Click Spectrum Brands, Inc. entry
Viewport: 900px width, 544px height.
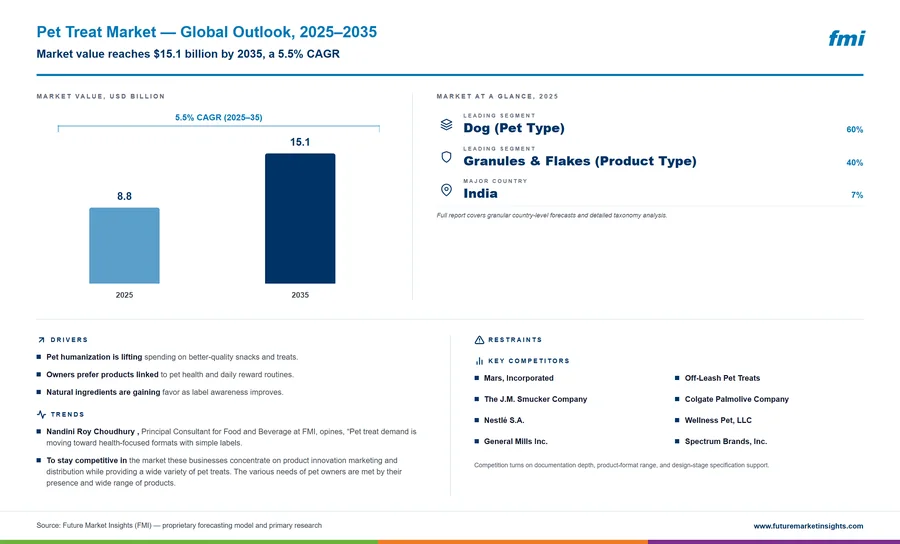pyautogui.click(x=726, y=442)
